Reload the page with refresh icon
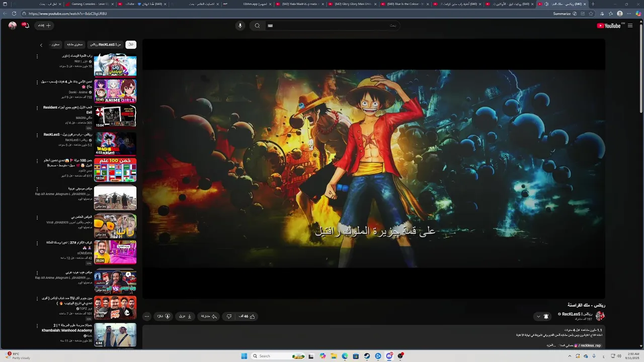 coord(14,14)
